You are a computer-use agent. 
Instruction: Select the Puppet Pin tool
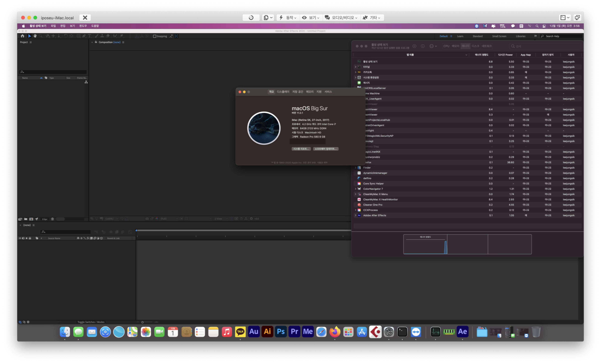tap(121, 36)
